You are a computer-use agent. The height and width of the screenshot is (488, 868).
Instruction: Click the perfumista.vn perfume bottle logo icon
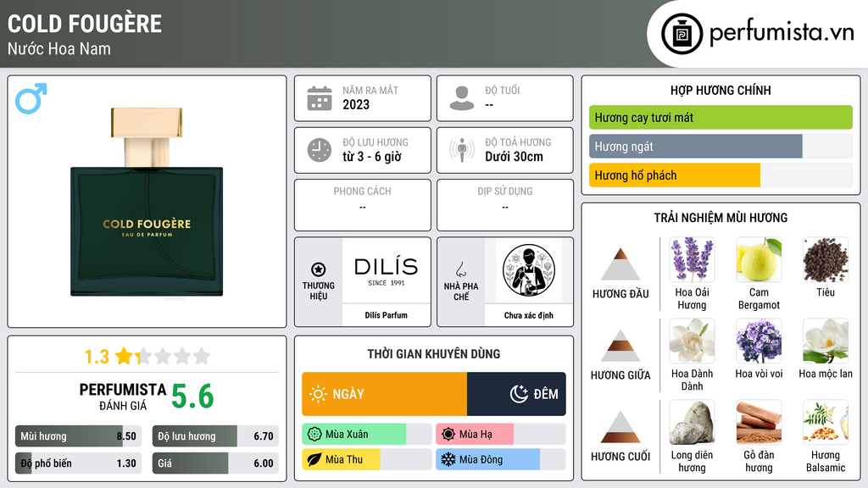pos(682,34)
